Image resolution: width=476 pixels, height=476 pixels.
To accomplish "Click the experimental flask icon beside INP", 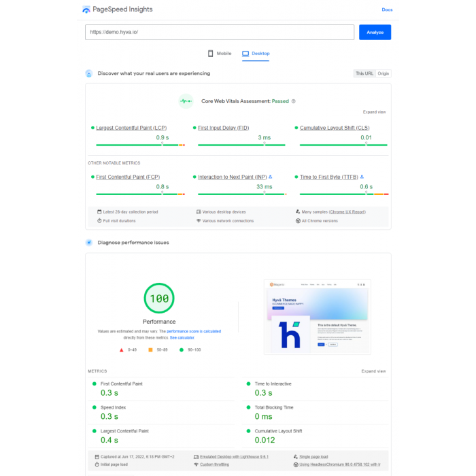I will [x=271, y=177].
